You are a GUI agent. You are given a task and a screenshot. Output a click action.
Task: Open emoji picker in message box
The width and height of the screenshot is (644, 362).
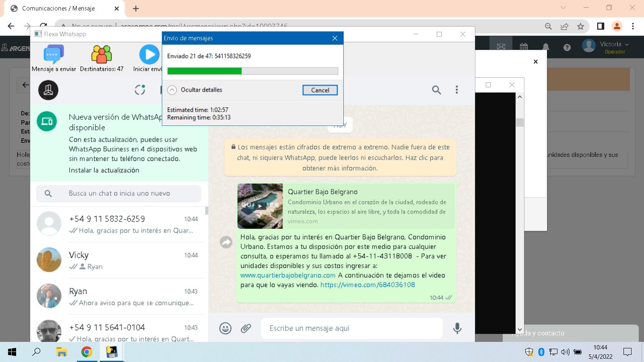pyautogui.click(x=225, y=328)
